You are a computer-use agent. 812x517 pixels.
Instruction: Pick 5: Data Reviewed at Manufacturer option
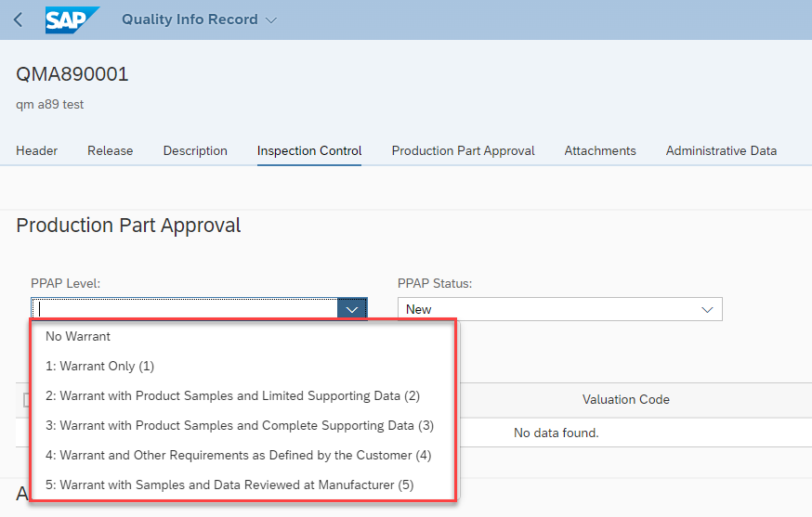click(242, 485)
